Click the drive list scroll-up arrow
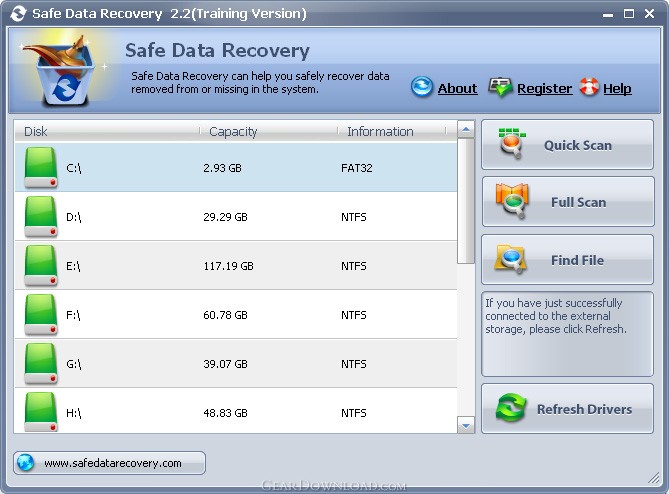Image resolution: width=669 pixels, height=494 pixels. click(465, 129)
